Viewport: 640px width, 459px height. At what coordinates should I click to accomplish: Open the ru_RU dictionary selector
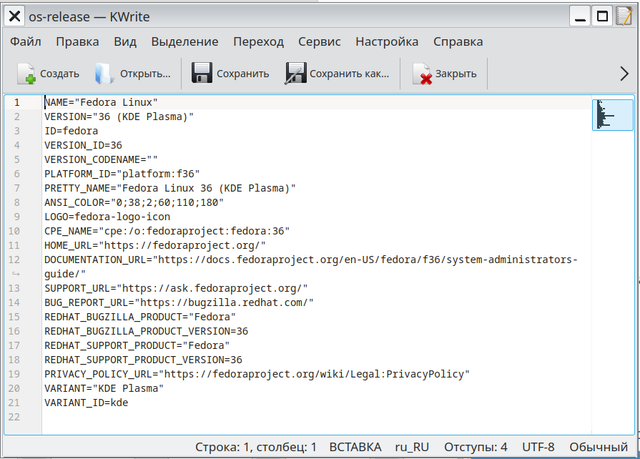(412, 447)
